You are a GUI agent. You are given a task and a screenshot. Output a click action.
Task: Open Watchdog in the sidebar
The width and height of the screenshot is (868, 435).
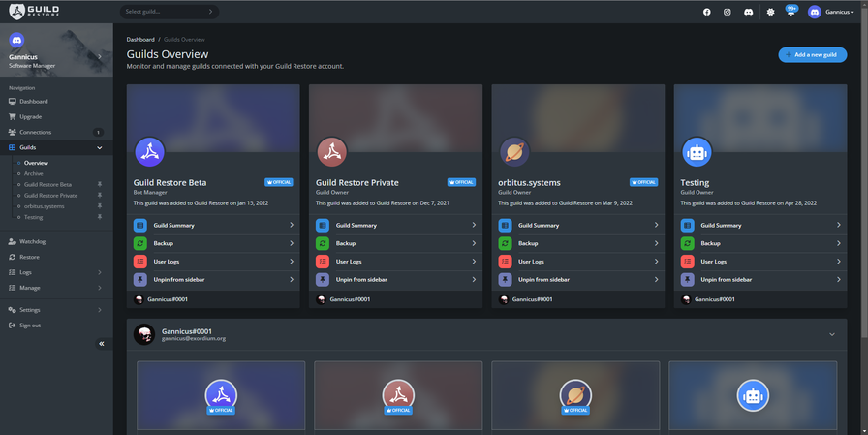click(x=56, y=242)
